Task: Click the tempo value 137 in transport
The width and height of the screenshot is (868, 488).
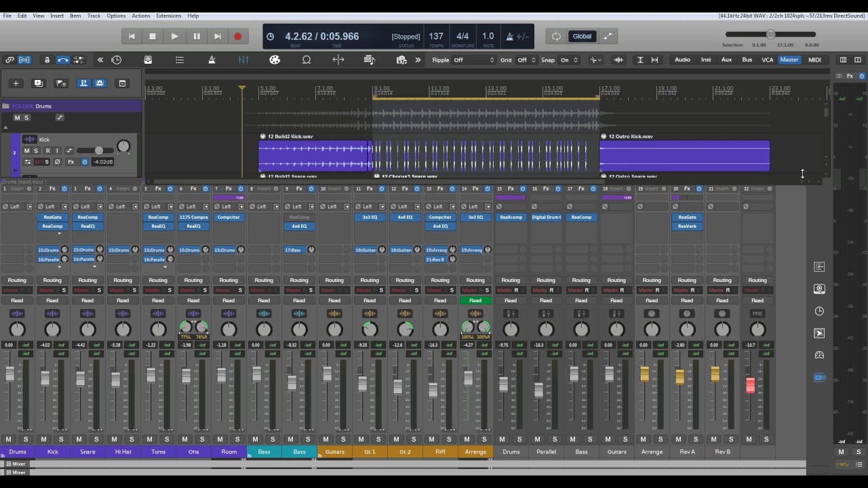Action: 436,37
